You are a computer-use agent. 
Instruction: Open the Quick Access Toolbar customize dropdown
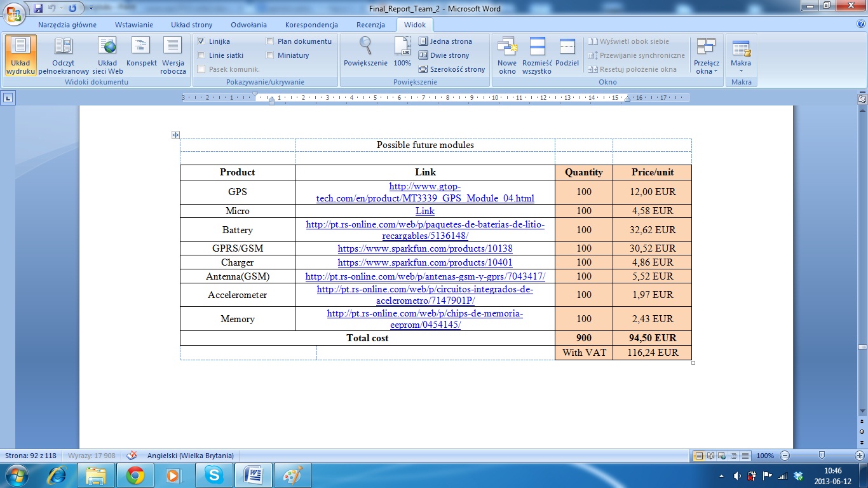[91, 8]
